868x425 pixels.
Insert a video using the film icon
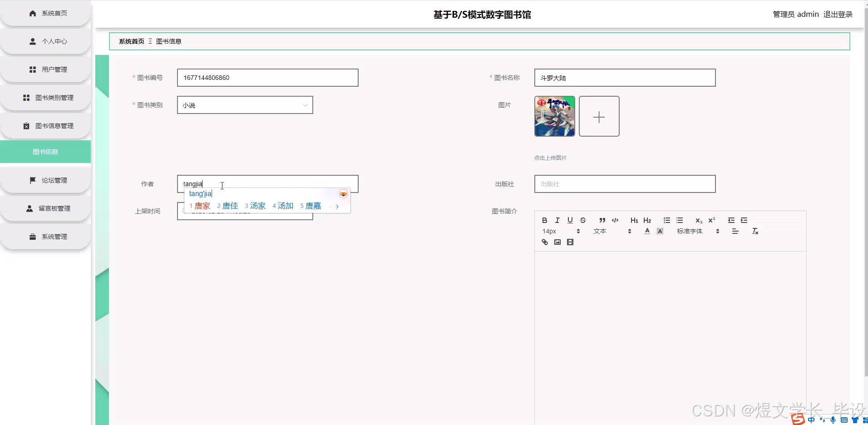click(570, 242)
